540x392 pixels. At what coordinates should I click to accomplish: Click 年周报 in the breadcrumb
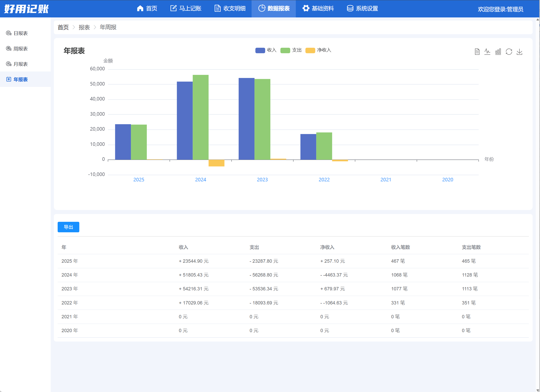click(108, 27)
